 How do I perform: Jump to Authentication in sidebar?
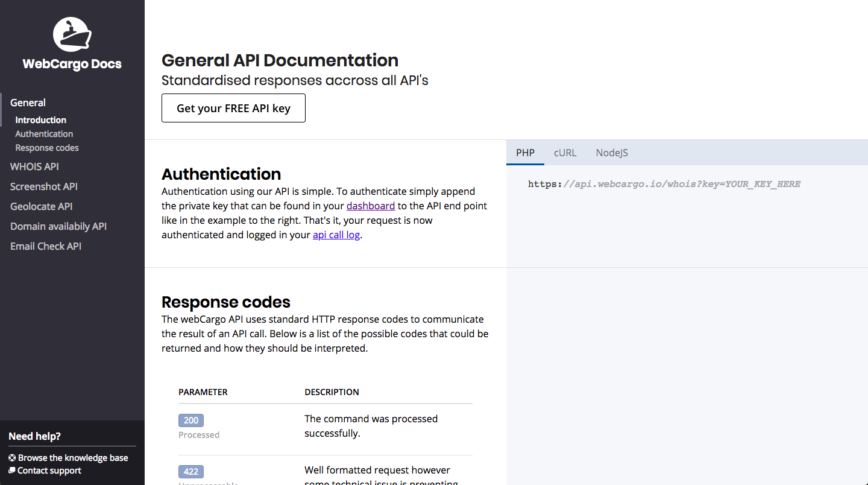(44, 134)
